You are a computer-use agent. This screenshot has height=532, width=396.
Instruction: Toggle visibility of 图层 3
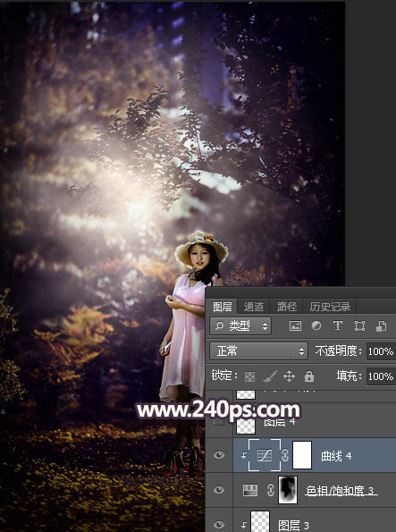[x=219, y=525]
